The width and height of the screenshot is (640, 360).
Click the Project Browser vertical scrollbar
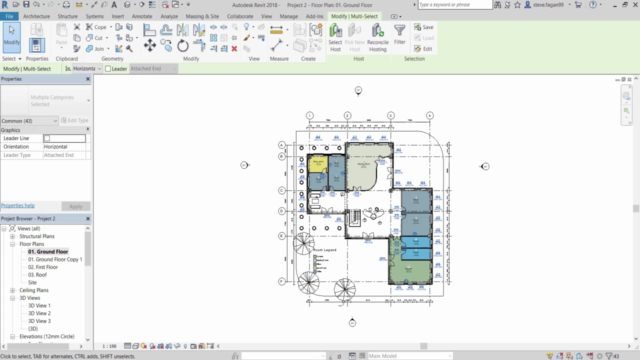click(x=88, y=249)
